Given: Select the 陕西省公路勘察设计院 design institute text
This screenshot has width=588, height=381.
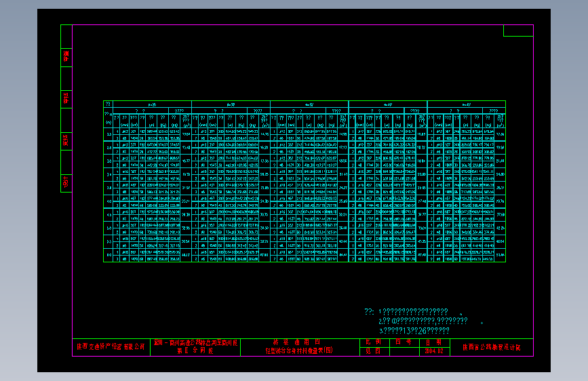Looking at the screenshot, I should coord(491,347).
